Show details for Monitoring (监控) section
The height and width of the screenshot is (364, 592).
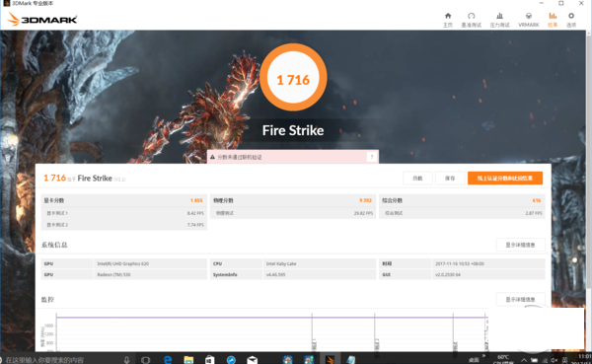point(520,300)
